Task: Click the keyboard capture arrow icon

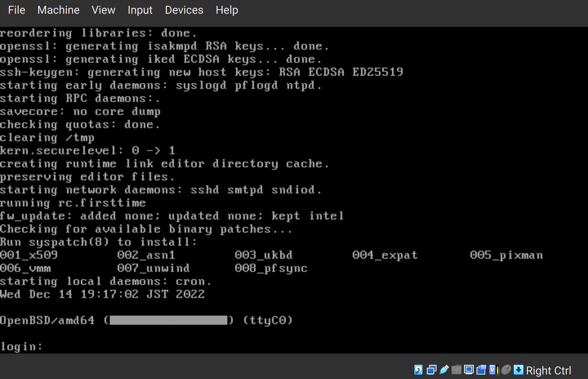Action: 518,370
